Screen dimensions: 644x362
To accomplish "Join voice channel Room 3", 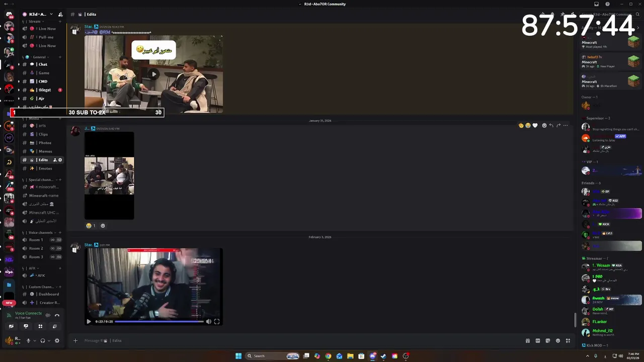I will point(42,257).
